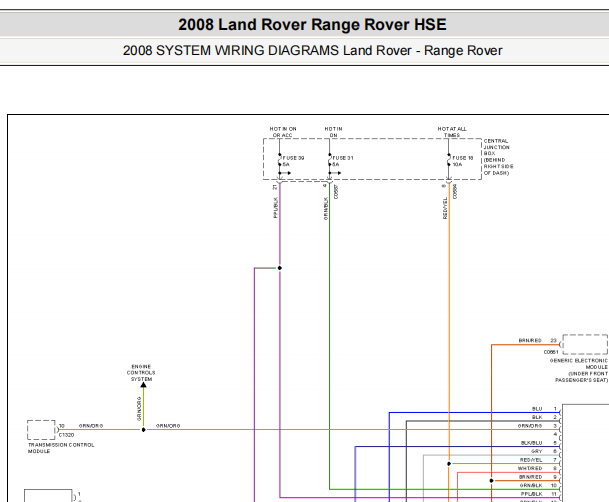Screen dimensions: 609x502
Task: Click the RED/YEL splice dot near pin 7
Action: (449, 464)
